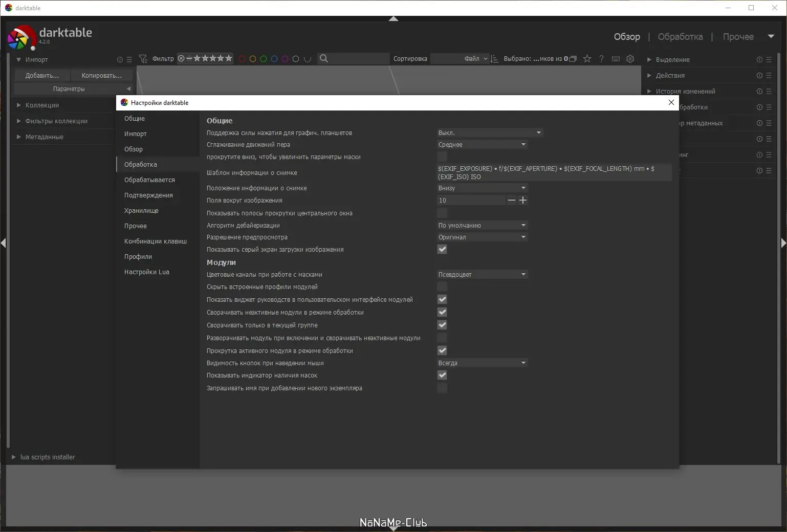Switch to the Прочее view
The image size is (787, 532).
(738, 37)
